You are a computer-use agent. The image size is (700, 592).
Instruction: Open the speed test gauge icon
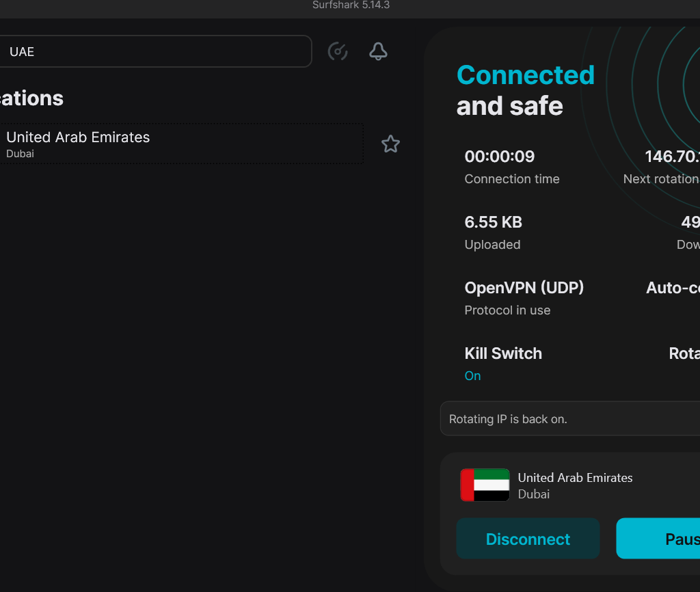click(x=338, y=51)
